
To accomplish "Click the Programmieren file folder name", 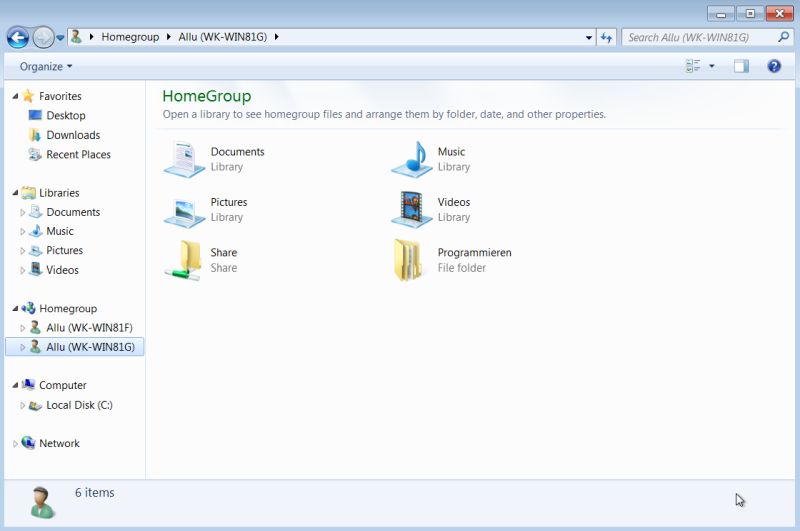I will (474, 253).
